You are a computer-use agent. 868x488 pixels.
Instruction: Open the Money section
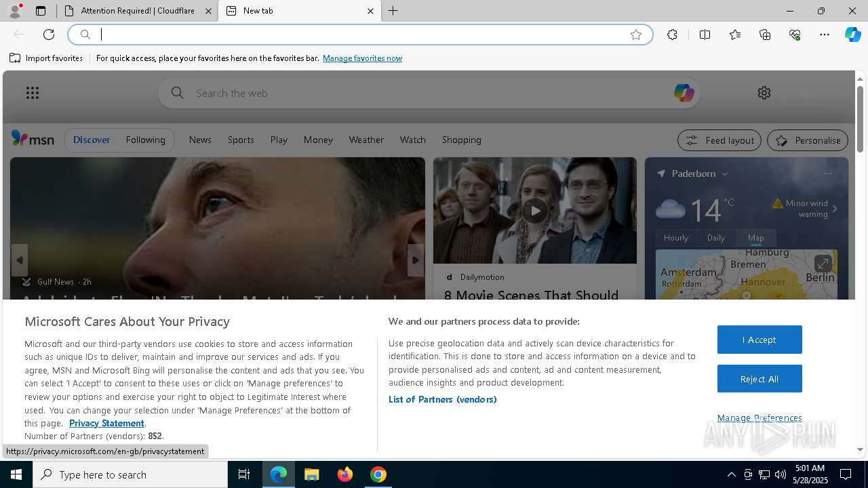(x=318, y=140)
